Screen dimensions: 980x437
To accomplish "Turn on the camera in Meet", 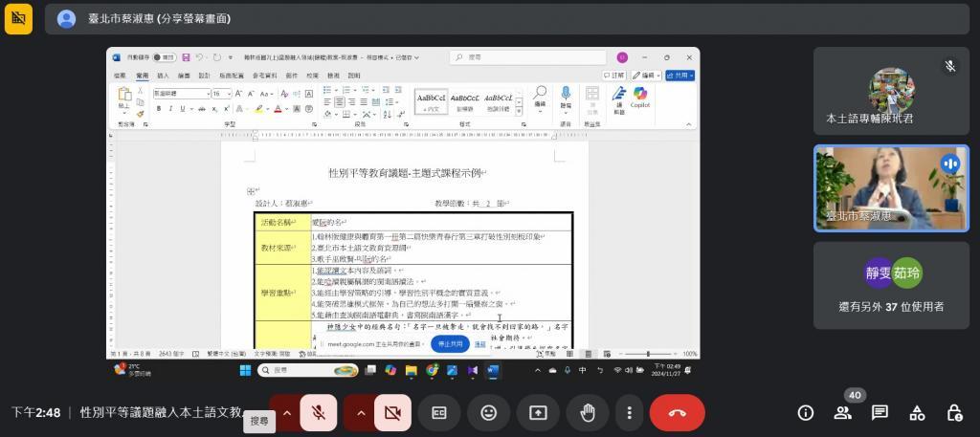I will [x=391, y=413].
